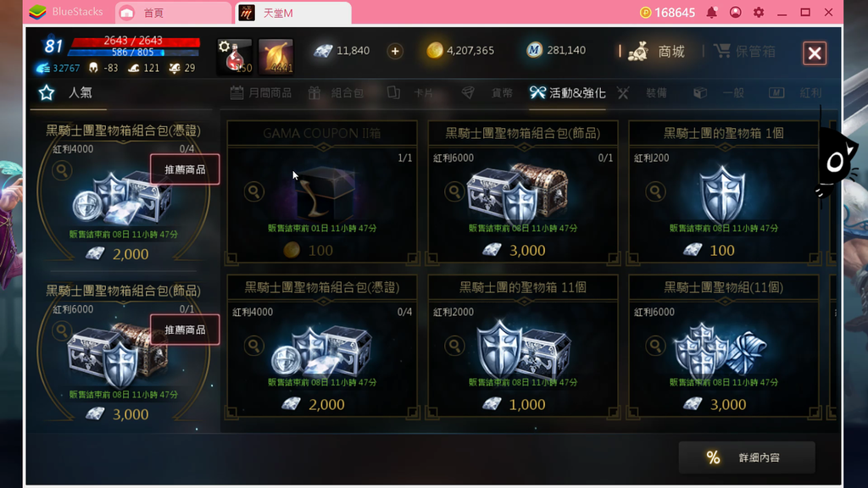
Task: Open the BlueStacks account profile icon
Action: [735, 12]
